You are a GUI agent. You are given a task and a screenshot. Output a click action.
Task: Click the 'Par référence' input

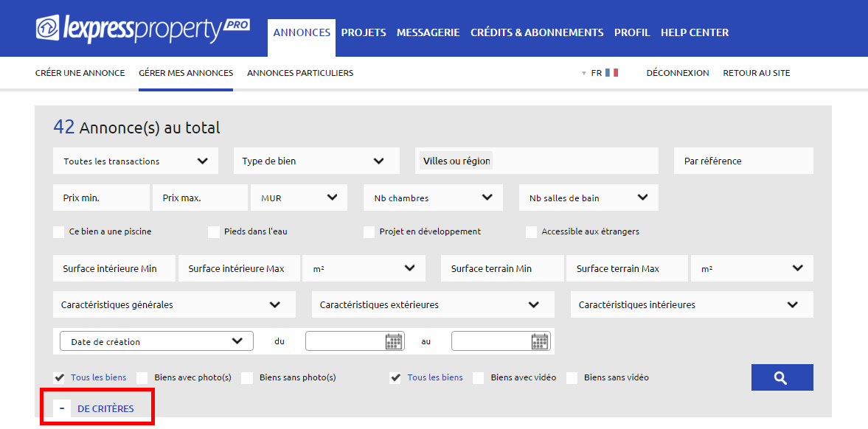743,161
